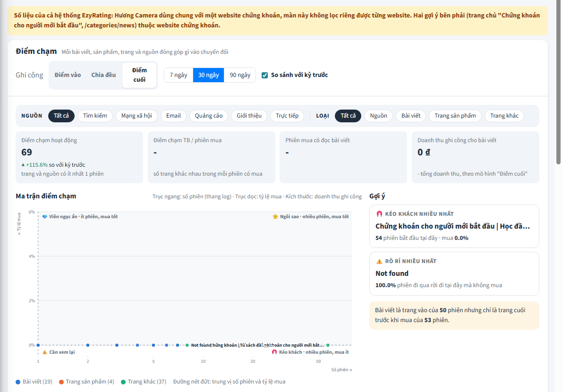Click the diamond icon beside "Viên ngọc ẩn"
The height and width of the screenshot is (392, 562).
coord(45,217)
